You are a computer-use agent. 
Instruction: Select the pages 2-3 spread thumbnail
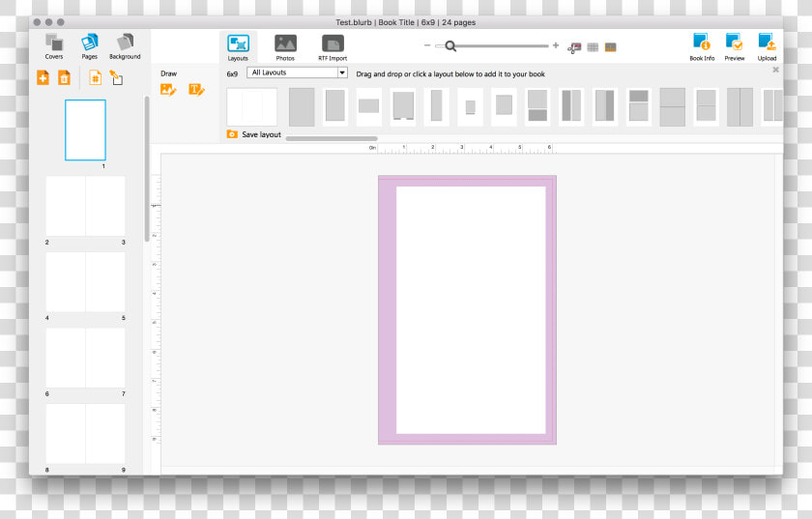85,206
